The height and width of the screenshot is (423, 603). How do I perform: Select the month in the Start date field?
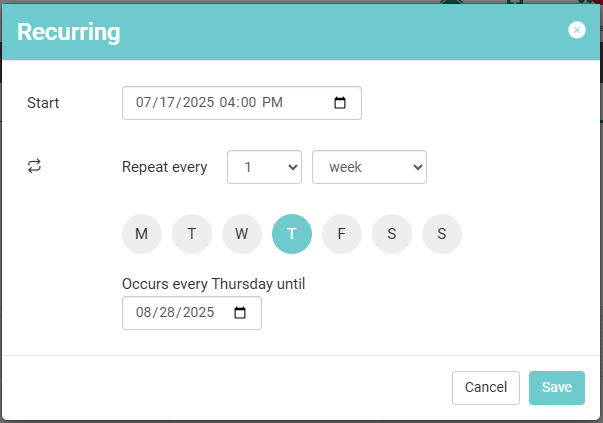coord(142,103)
